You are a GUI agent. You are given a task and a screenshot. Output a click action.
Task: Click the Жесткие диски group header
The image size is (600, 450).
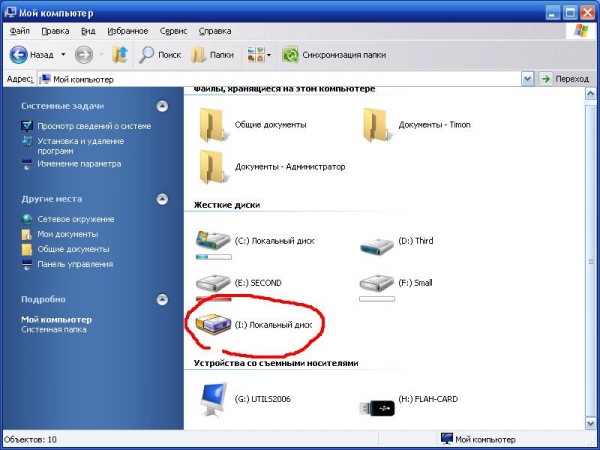pos(227,205)
